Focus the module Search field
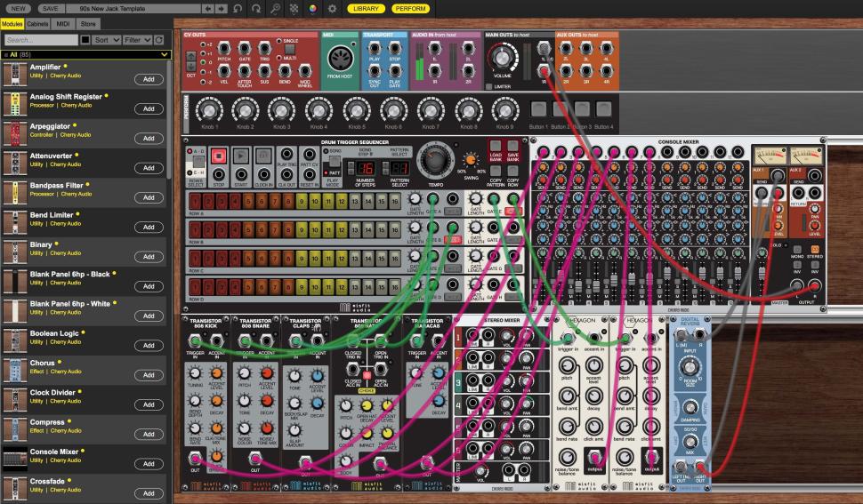This screenshot has height=504, width=863. (41, 40)
